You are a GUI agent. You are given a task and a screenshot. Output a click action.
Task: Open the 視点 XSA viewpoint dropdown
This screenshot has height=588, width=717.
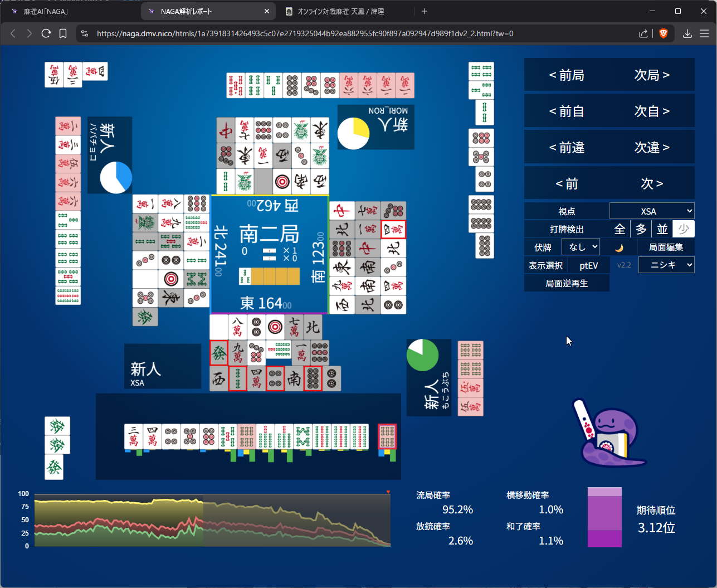(651, 211)
